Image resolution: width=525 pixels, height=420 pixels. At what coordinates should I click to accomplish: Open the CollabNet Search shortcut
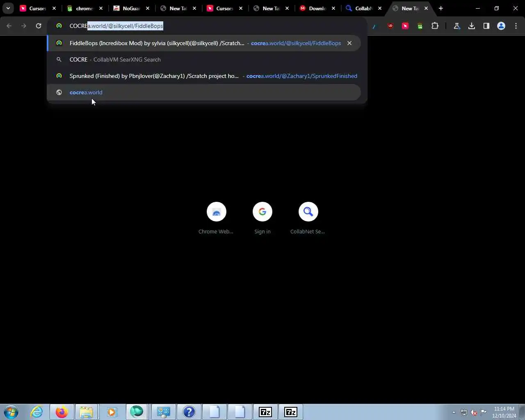click(308, 219)
